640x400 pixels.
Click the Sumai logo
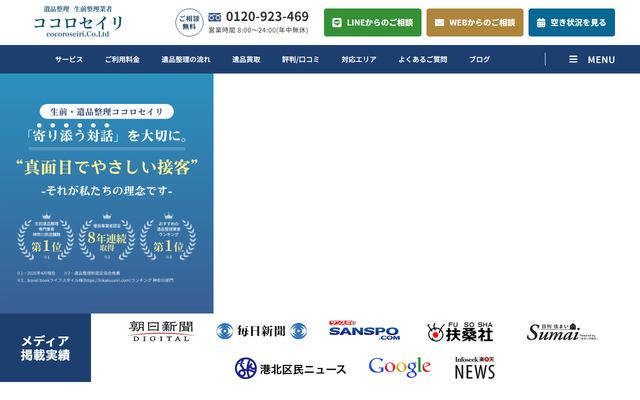point(562,332)
